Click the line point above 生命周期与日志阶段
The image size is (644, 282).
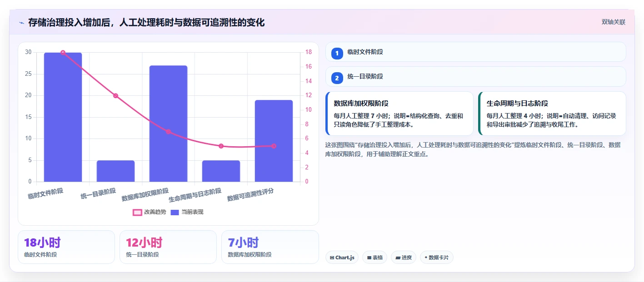[221, 146]
